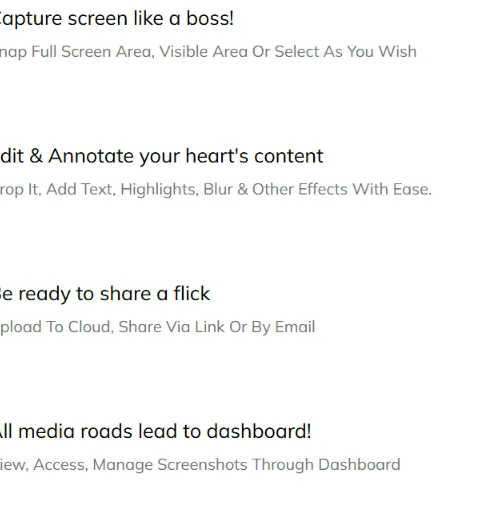
Task: Click the word 'Access,' in the last description
Action: tap(61, 465)
